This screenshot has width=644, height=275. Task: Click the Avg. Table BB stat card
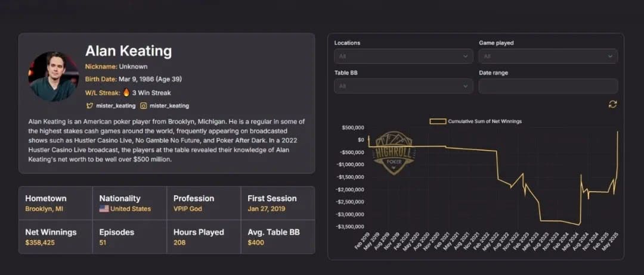coord(277,237)
